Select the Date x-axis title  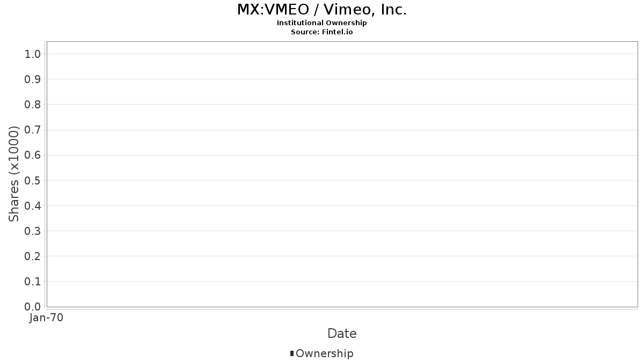(x=342, y=334)
